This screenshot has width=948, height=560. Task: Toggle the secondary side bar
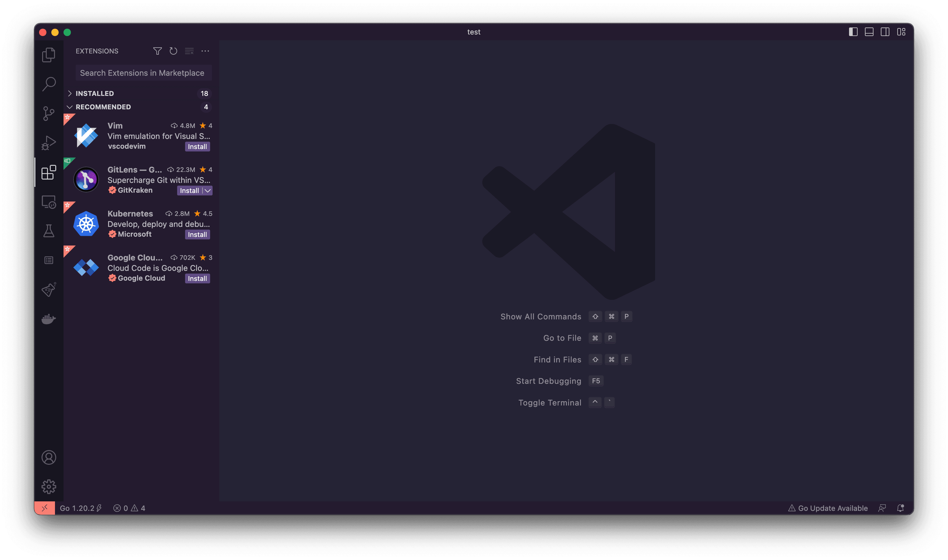(885, 32)
